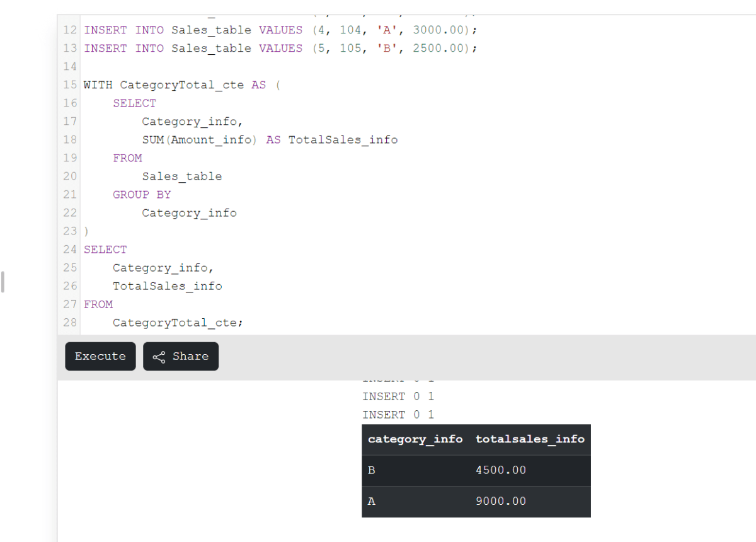The width and height of the screenshot is (756, 542).
Task: Click line number 12 in the gutter
Action: pos(69,30)
